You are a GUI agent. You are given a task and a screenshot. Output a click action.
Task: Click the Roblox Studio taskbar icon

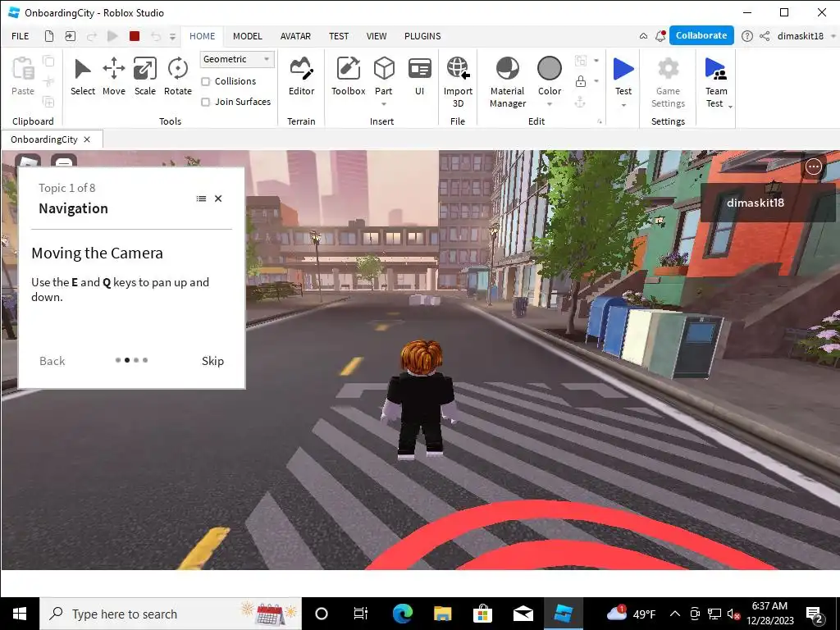pyautogui.click(x=564, y=614)
